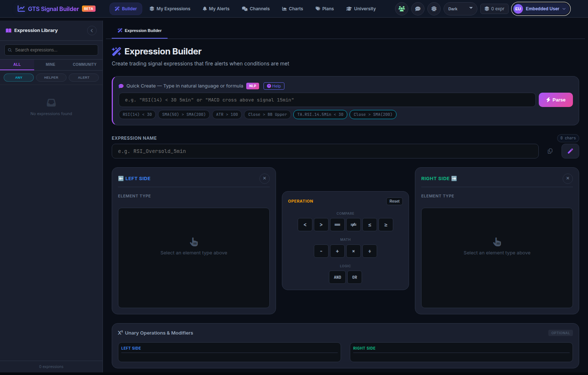Insert the ATR > 100 example chip
Image resolution: width=588 pixels, height=375 pixels.
coord(227,115)
